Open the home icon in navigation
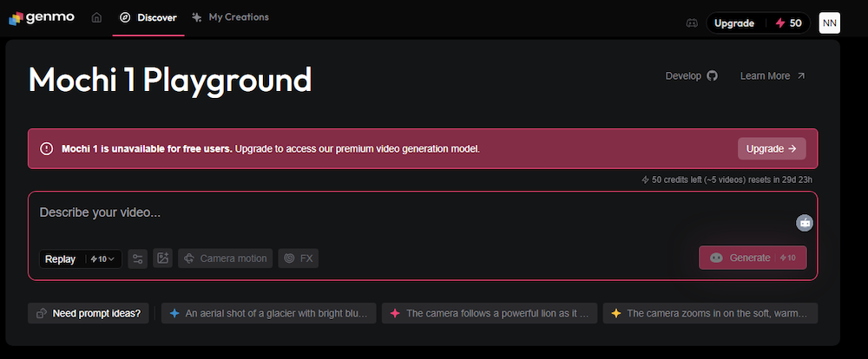Screen dimensions: 868x359 coord(96,17)
